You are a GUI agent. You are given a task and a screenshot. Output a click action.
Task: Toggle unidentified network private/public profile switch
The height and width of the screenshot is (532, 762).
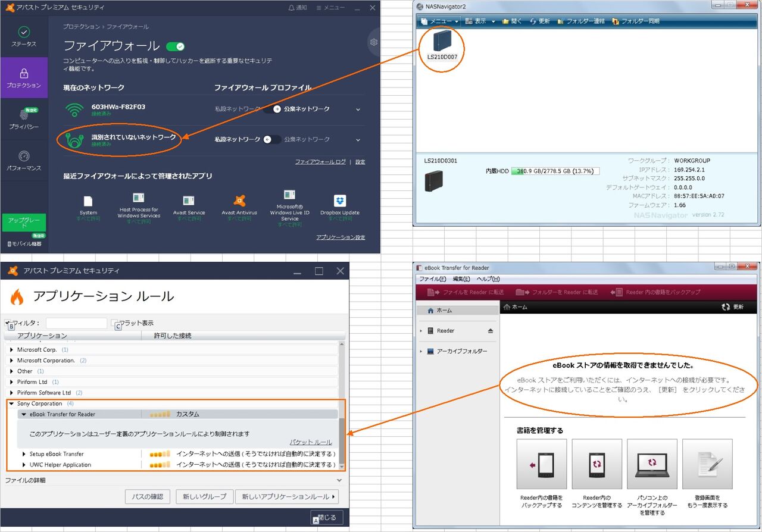point(272,139)
